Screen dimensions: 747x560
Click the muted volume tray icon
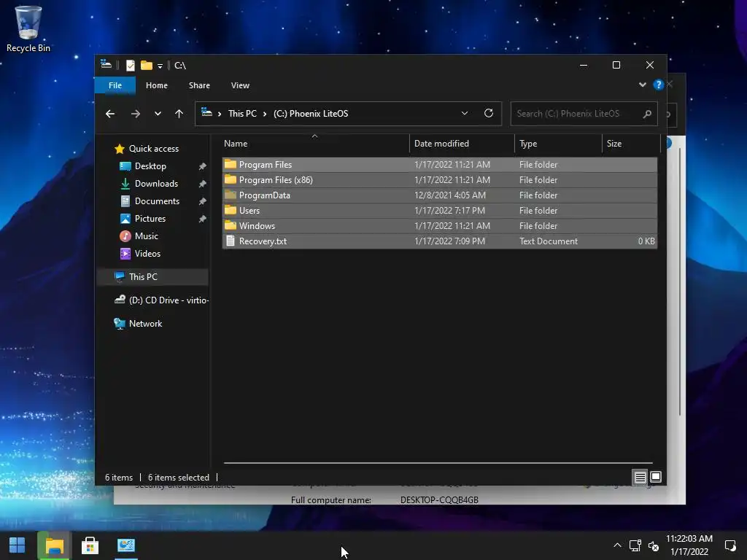point(653,546)
